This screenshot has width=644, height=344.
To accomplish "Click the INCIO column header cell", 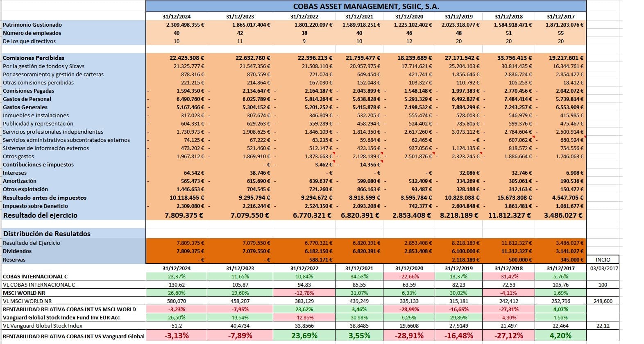I will [603, 260].
